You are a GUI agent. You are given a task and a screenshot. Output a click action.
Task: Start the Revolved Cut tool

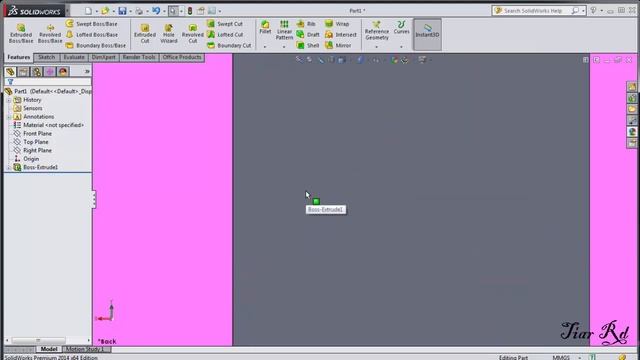193,33
